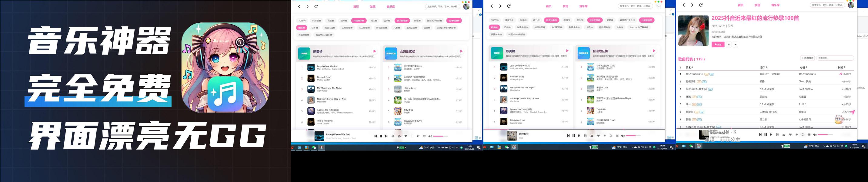Open lyrics in the Love (Where We Are) player bar
Viewport: 868px width, 182px height.
pos(392,136)
